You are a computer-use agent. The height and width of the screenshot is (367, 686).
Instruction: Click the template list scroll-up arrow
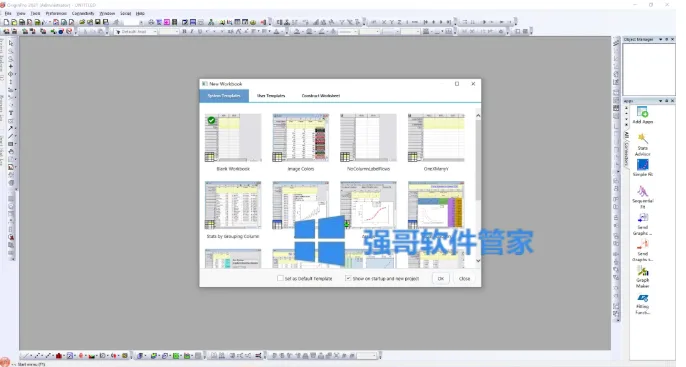[x=478, y=115]
